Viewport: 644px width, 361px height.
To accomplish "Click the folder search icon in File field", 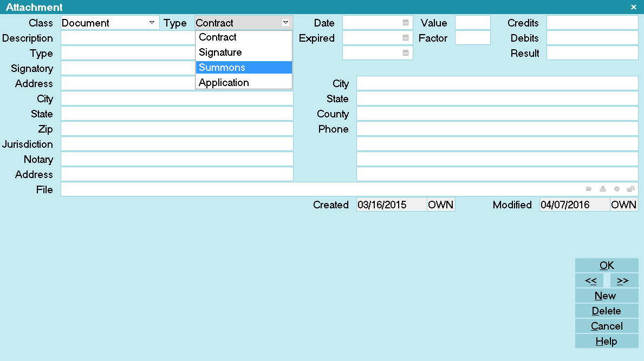I will point(630,189).
